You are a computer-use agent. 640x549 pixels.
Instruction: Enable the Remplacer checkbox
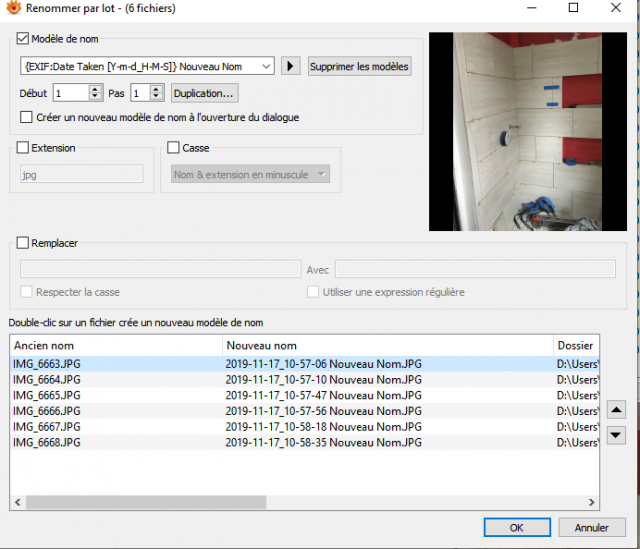pyautogui.click(x=22, y=243)
